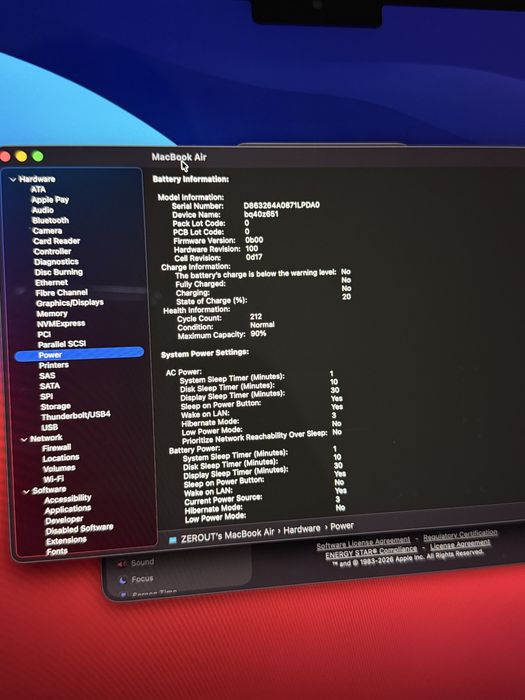Click the Sound icon in System Settings
This screenshot has height=700, width=525.
click(x=121, y=564)
